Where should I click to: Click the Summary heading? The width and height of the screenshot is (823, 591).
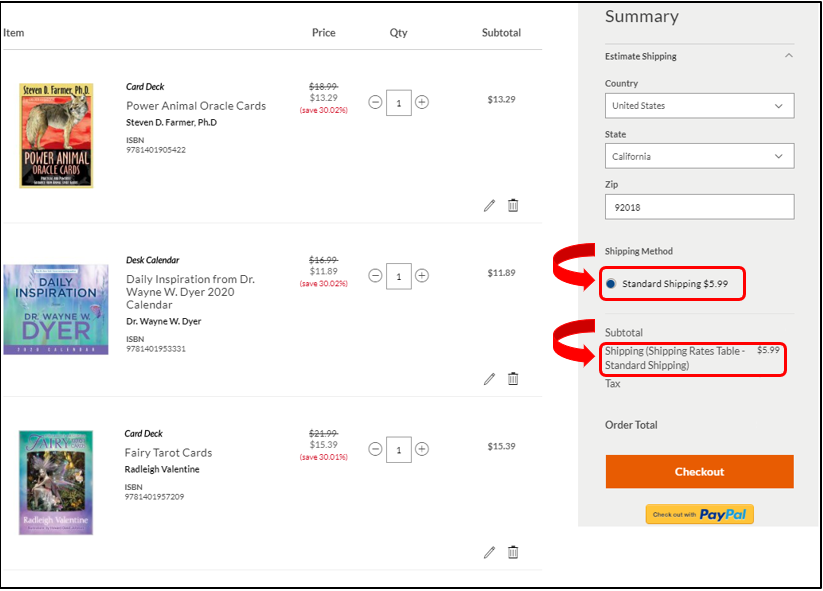click(x=642, y=17)
